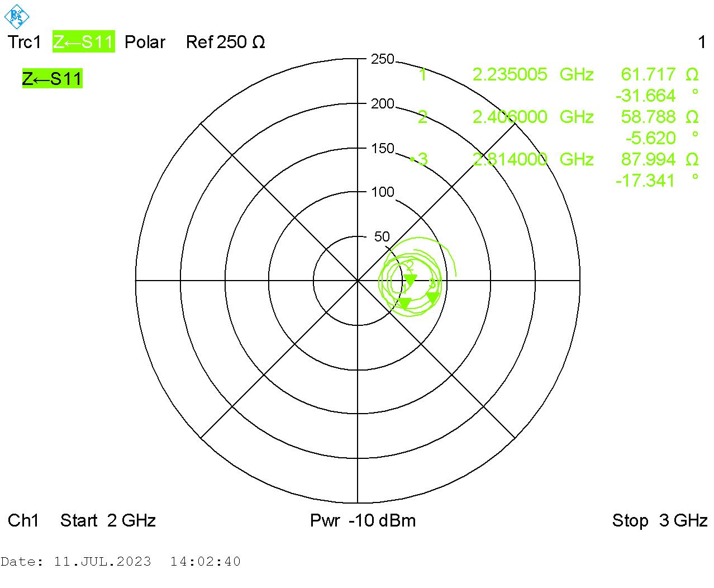Viewport: 714px width, 588px height.
Task: Select the 61.717 Ω marker impedance value
Action: click(x=660, y=74)
